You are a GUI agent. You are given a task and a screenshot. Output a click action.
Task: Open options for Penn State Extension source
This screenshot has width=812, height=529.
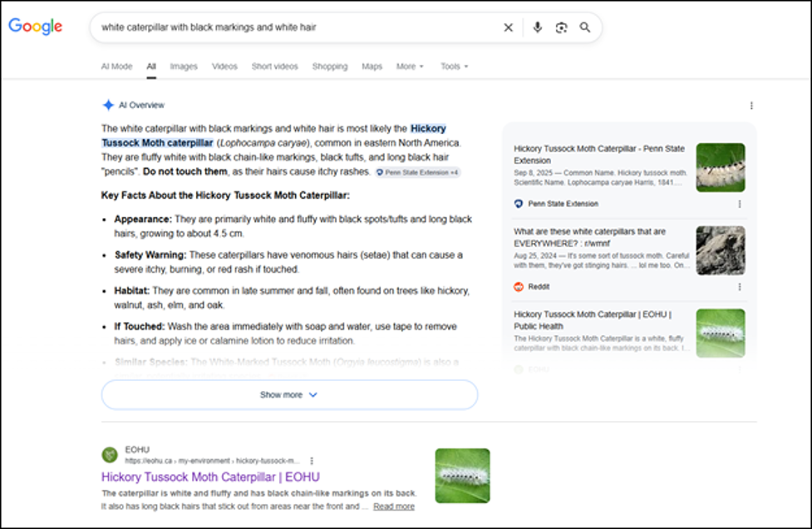tap(740, 204)
